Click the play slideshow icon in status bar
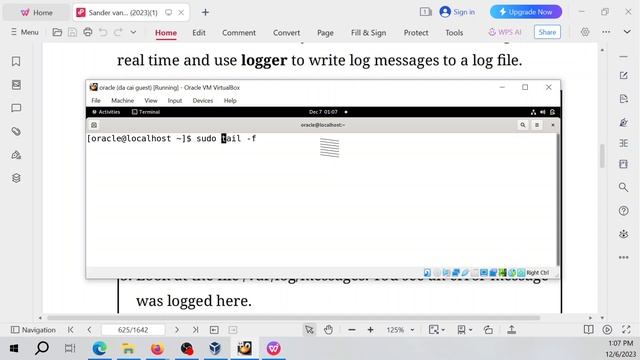This screenshot has height=360, width=640. coord(607,330)
